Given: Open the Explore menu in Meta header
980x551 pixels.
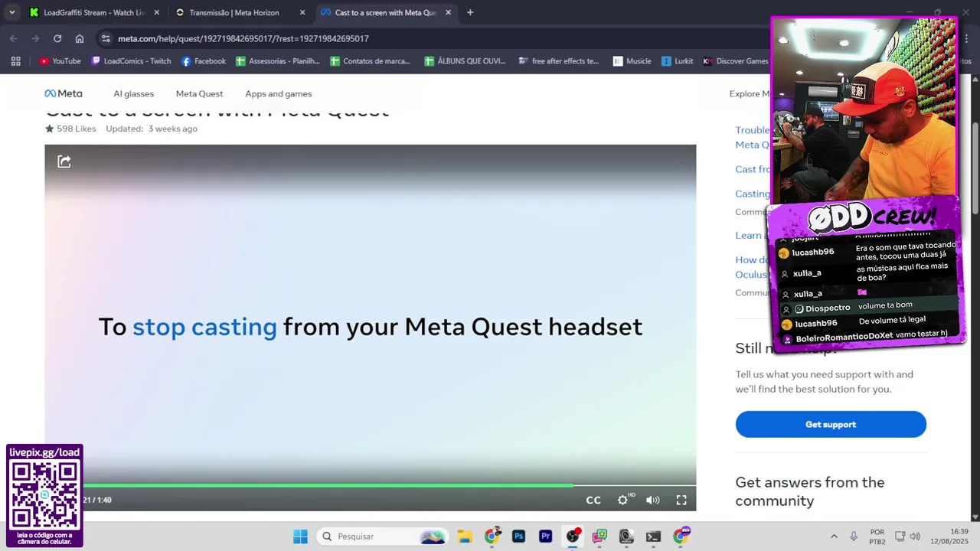Looking at the screenshot, I should coord(750,93).
